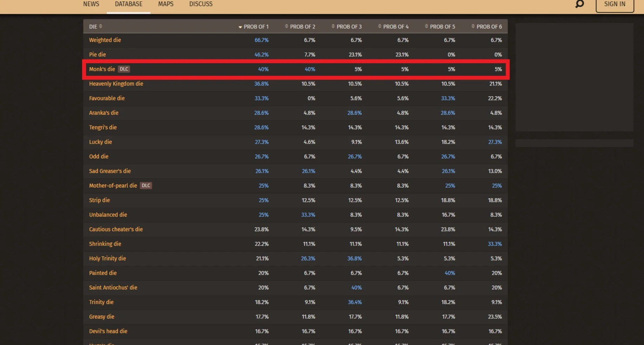
Task: Open the Weighted die link
Action: [105, 40]
